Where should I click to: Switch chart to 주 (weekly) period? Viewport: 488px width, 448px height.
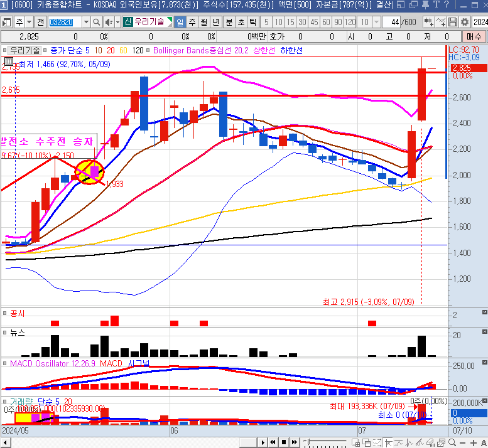[x=192, y=22]
